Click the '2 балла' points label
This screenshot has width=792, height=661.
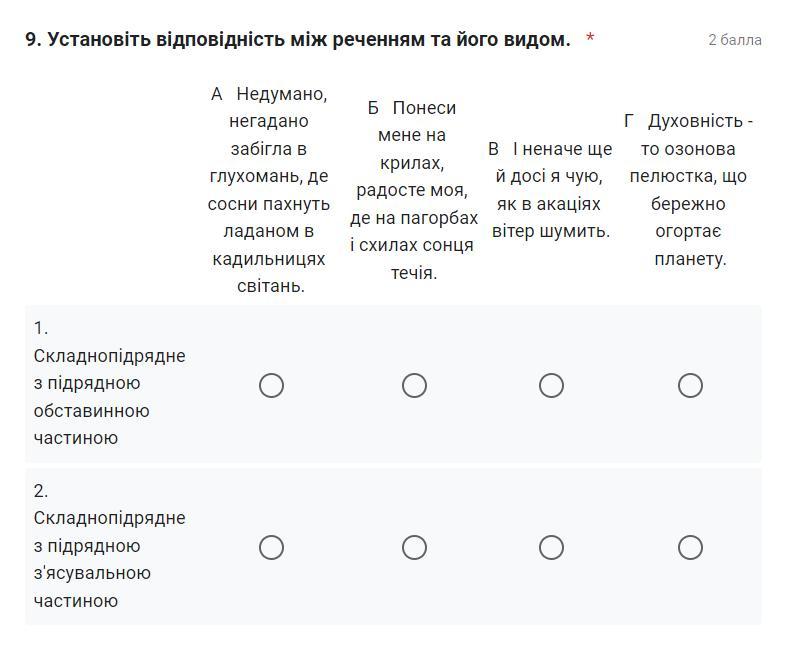point(735,40)
